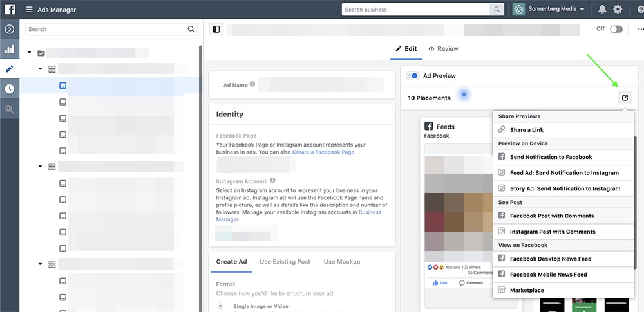Select Single Image or Video radio button

(221, 306)
